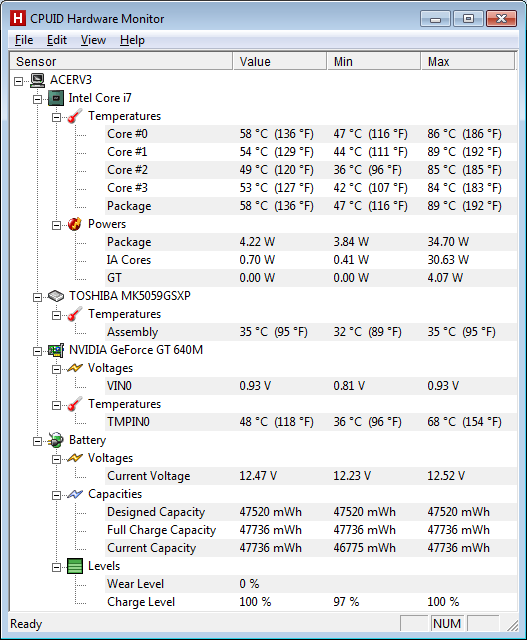This screenshot has width=527, height=640.
Task: Click the window resize grip corner
Action: click(513, 625)
